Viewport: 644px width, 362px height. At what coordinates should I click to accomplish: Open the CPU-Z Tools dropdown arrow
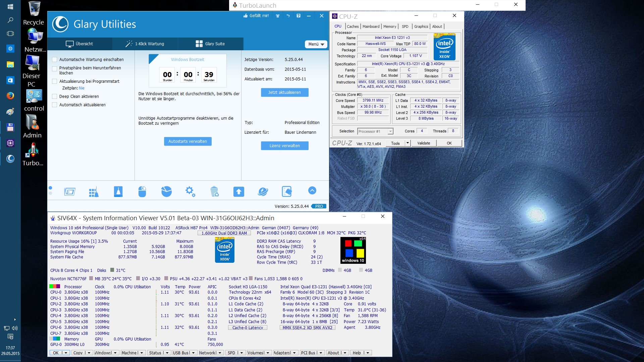pos(408,143)
